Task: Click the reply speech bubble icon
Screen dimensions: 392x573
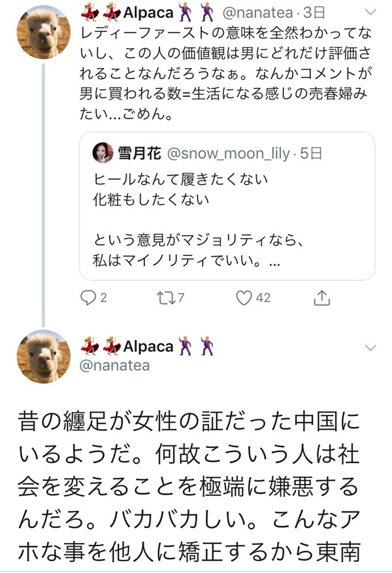Action: (x=88, y=298)
